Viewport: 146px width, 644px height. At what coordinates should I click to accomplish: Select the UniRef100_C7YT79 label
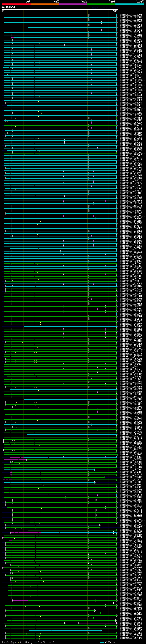pos(131,183)
